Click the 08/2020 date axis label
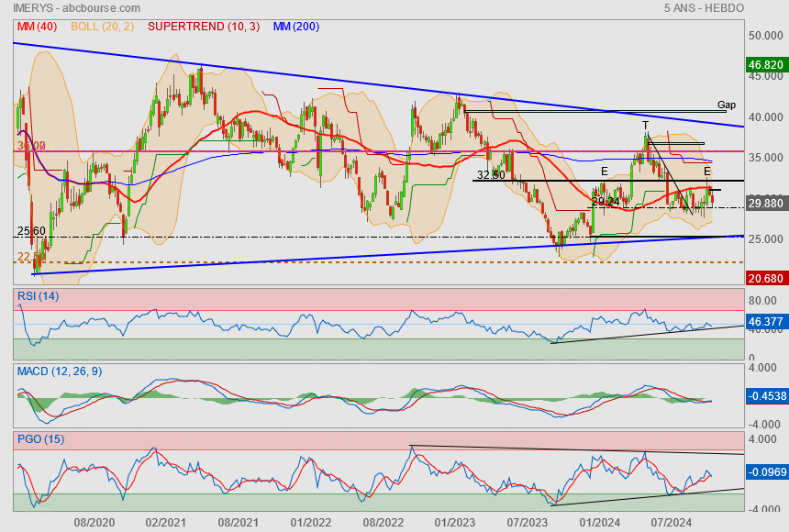Screen dimensions: 789x532 (x=94, y=523)
